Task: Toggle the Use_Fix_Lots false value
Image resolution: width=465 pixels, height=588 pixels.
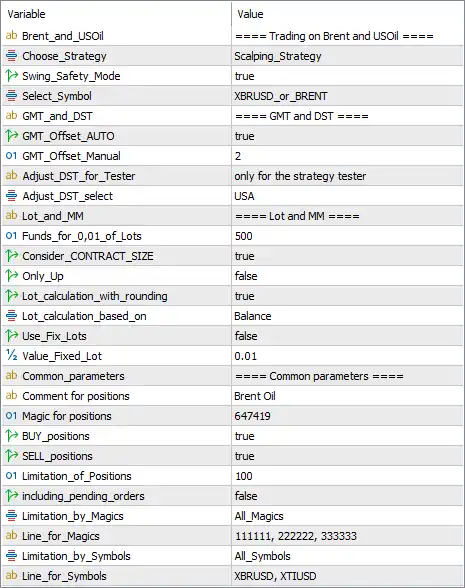Action: [347, 336]
